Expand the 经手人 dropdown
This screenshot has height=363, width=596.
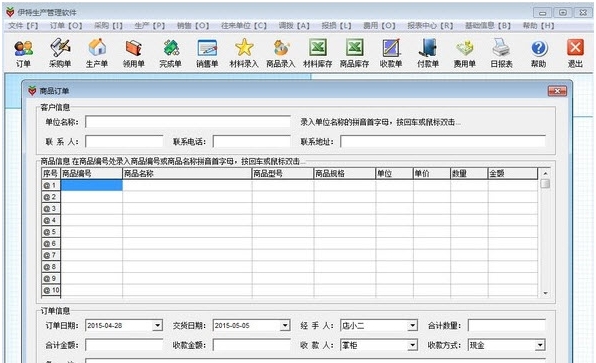tap(412, 326)
